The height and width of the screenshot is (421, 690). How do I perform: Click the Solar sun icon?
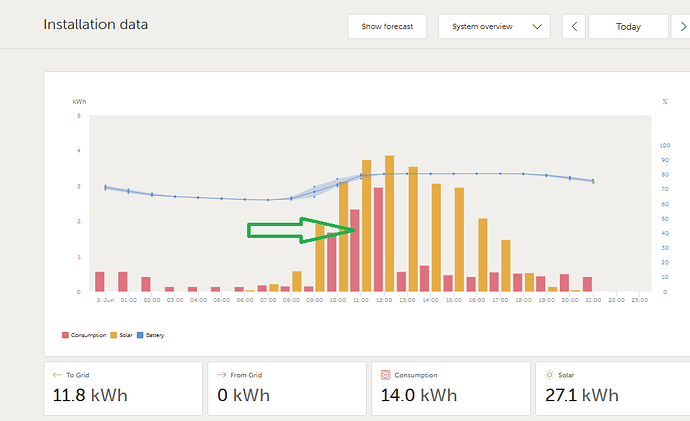(550, 374)
